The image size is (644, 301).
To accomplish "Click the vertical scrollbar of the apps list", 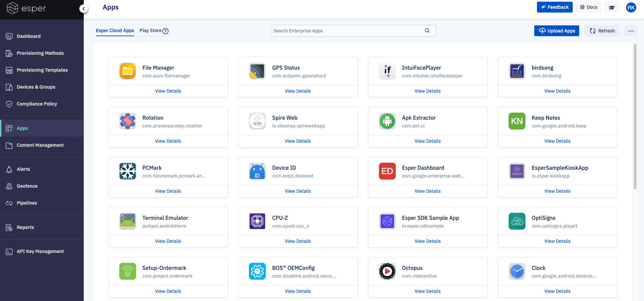I will tap(635, 116).
